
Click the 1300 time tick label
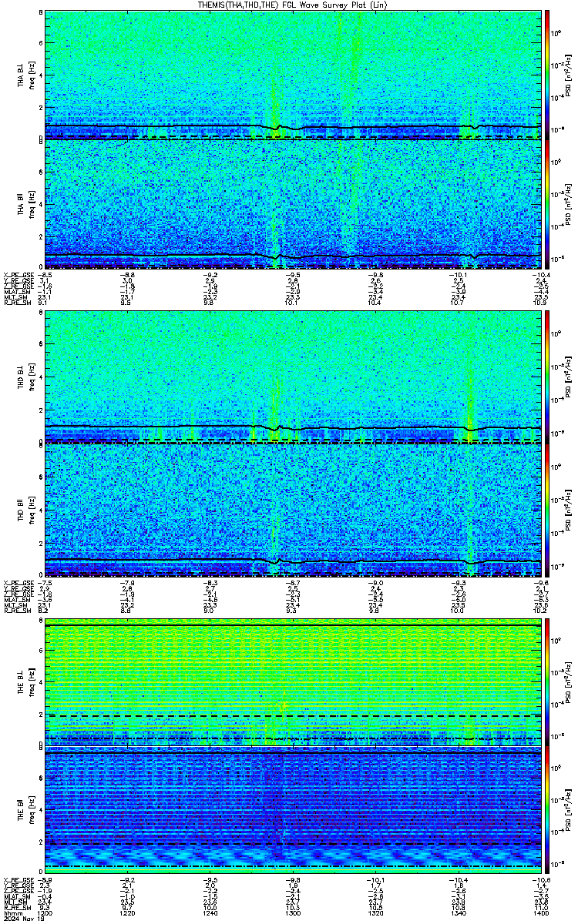[x=293, y=913]
